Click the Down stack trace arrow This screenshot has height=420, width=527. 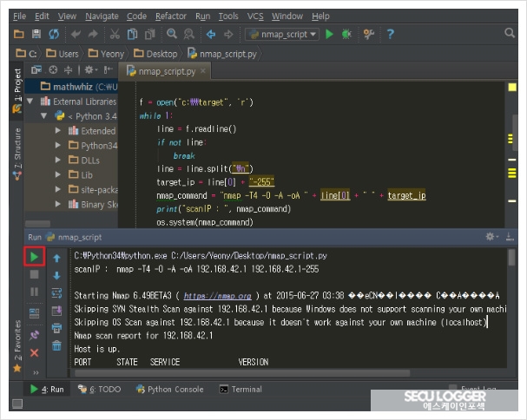(56, 276)
